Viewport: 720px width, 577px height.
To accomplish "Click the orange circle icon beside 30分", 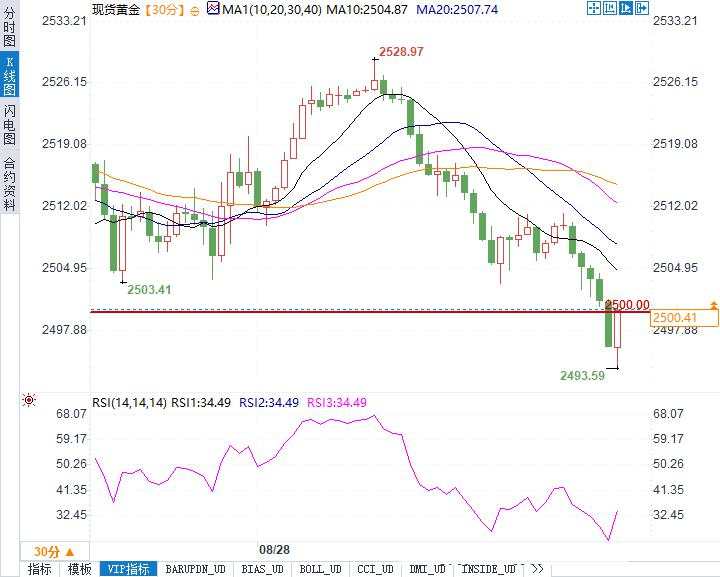I will [195, 11].
